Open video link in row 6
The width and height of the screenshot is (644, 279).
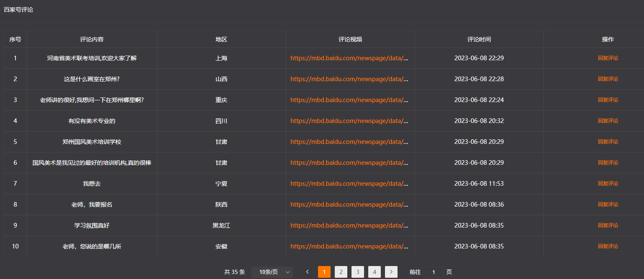pyautogui.click(x=349, y=163)
